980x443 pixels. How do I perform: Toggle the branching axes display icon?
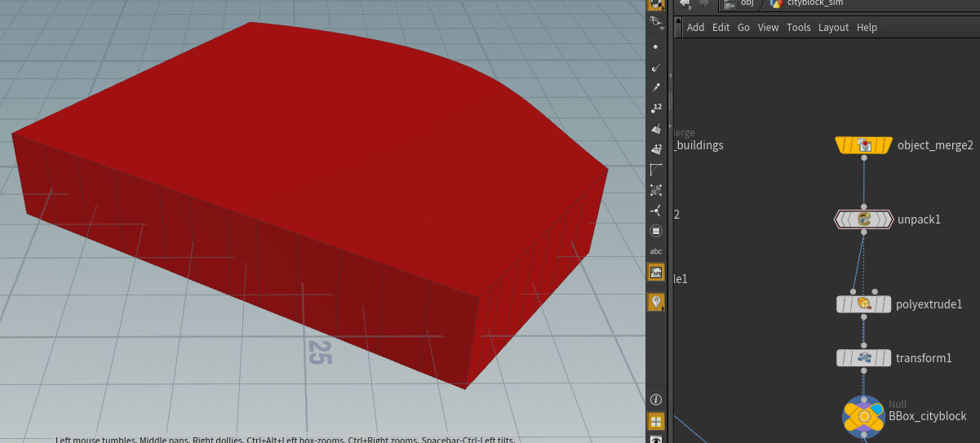(656, 210)
